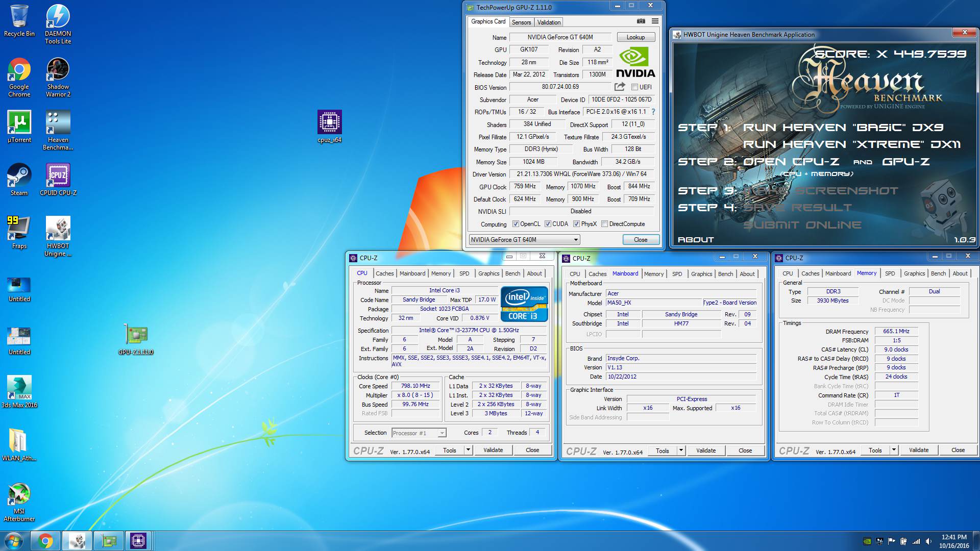Click RUN HEAVEN "XTREME" DX11 option
The width and height of the screenshot is (980, 551).
pyautogui.click(x=851, y=144)
